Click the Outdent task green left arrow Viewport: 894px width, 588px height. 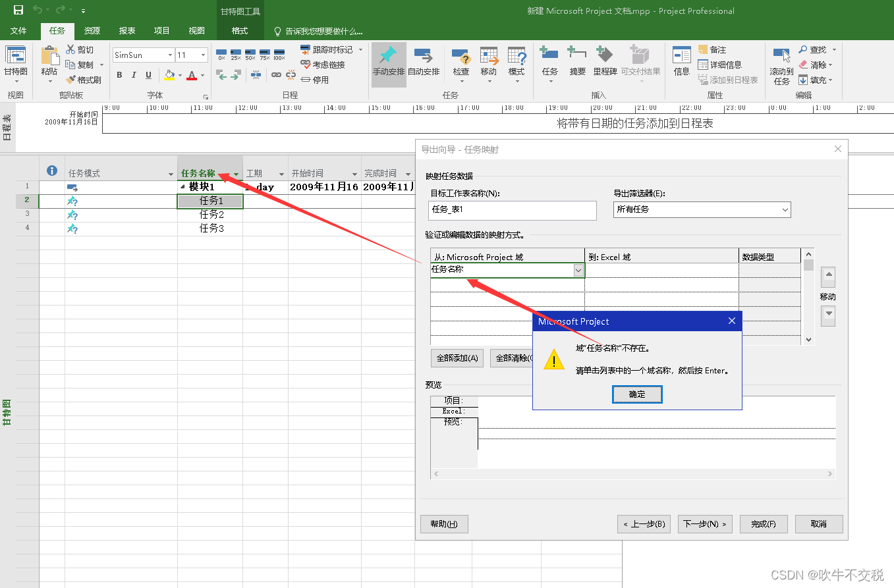pos(221,76)
